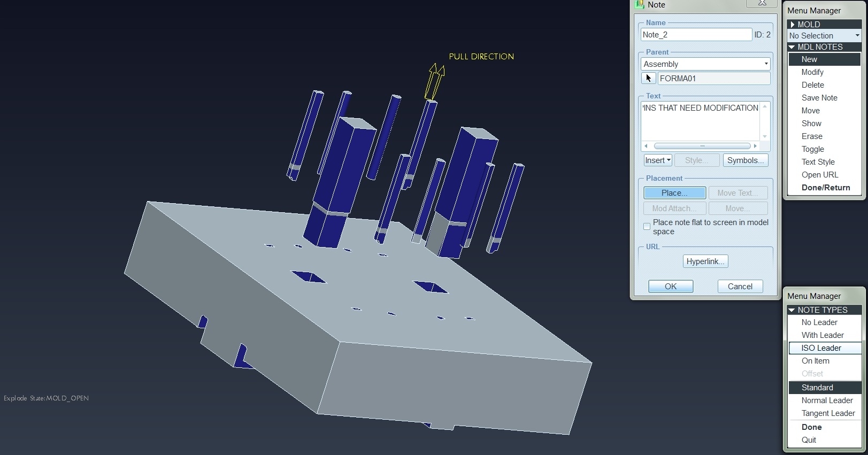Click the text box scroll up arrow

[x=765, y=106]
